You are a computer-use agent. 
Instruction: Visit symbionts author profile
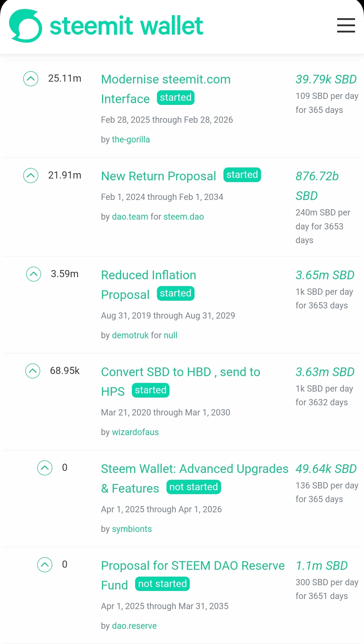[132, 529]
